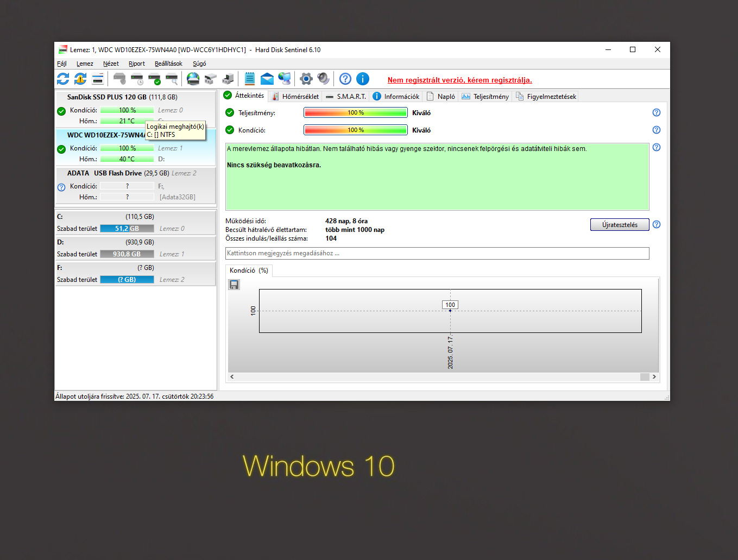The height and width of the screenshot is (560, 738).
Task: Click the F: free space (? GB) bar
Action: coord(127,280)
